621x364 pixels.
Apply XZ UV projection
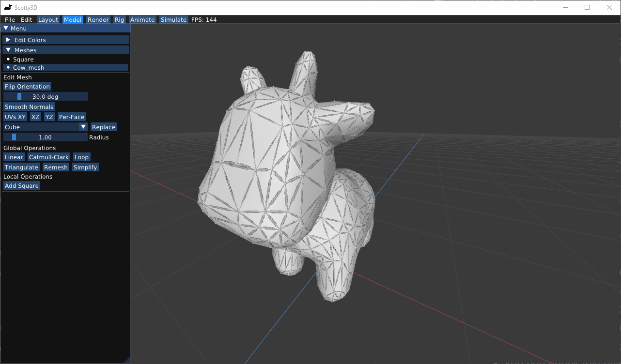click(x=35, y=117)
